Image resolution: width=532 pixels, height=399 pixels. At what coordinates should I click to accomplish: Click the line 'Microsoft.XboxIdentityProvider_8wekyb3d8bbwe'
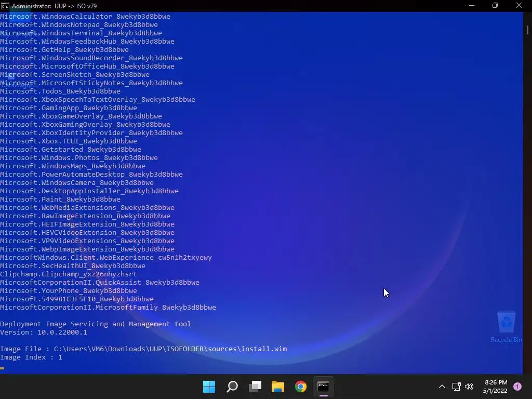(x=91, y=132)
